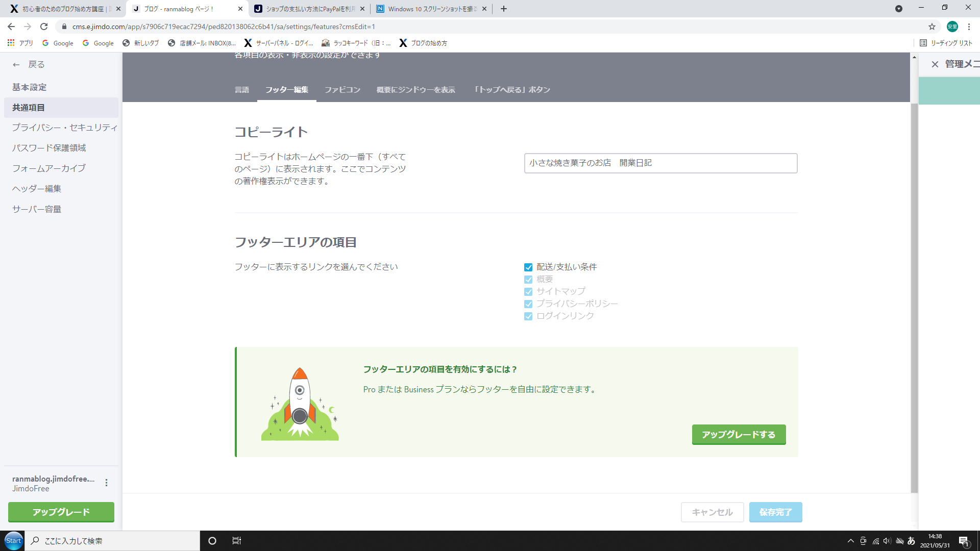The height and width of the screenshot is (551, 980).
Task: Uncheck the 配送/支払い条件 checkbox
Action: coord(528,267)
